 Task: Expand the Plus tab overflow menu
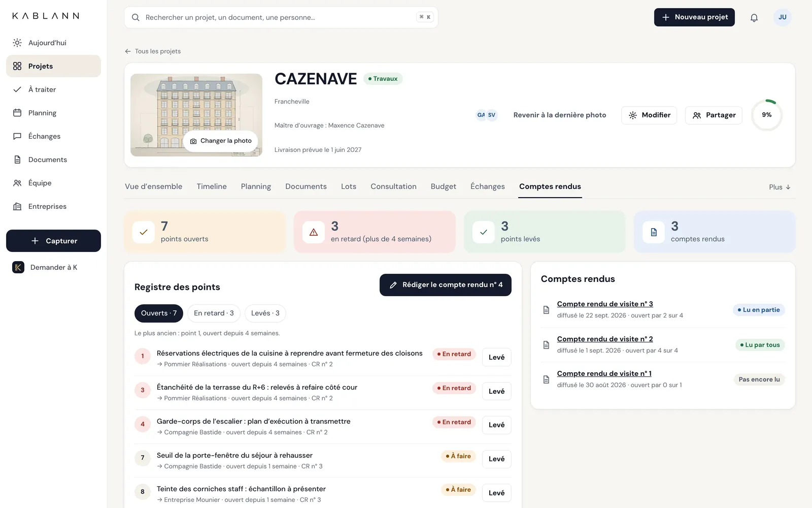780,187
